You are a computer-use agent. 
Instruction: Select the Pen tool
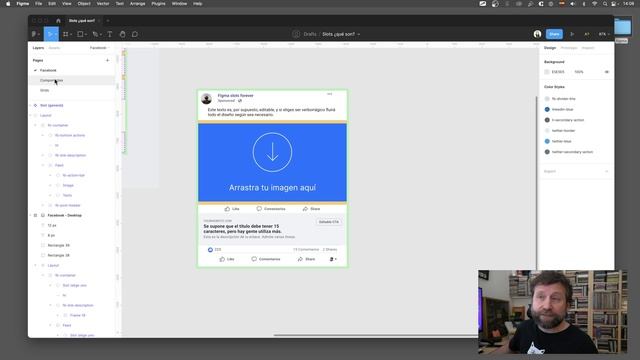click(x=95, y=34)
